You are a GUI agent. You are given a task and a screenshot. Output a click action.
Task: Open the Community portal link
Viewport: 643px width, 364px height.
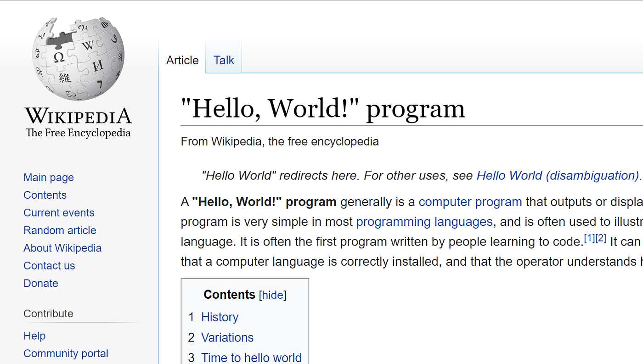pos(66,353)
